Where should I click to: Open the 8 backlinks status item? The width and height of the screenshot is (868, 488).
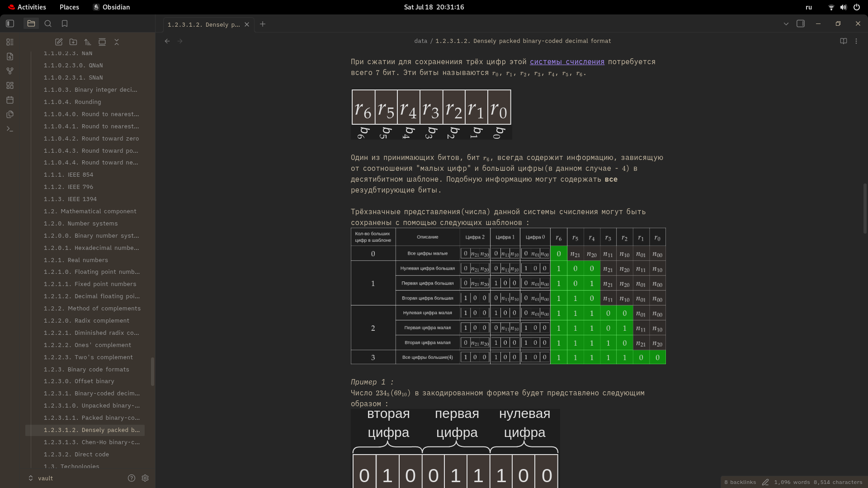740,482
